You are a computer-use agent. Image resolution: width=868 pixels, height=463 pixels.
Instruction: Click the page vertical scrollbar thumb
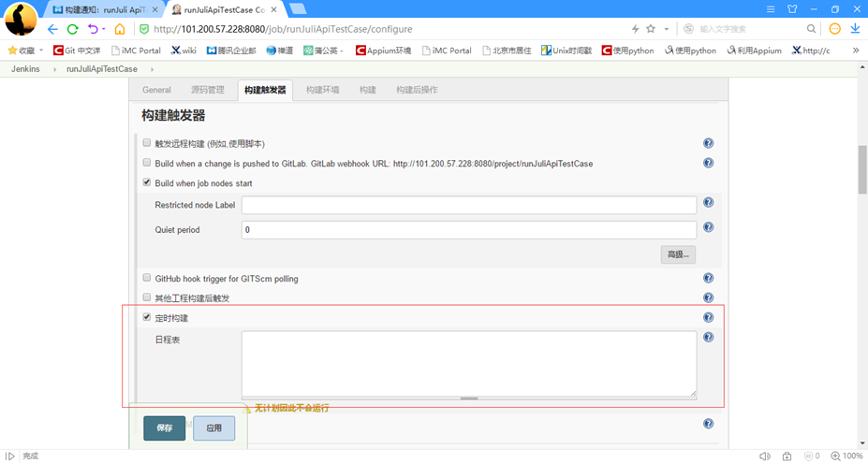[862, 169]
